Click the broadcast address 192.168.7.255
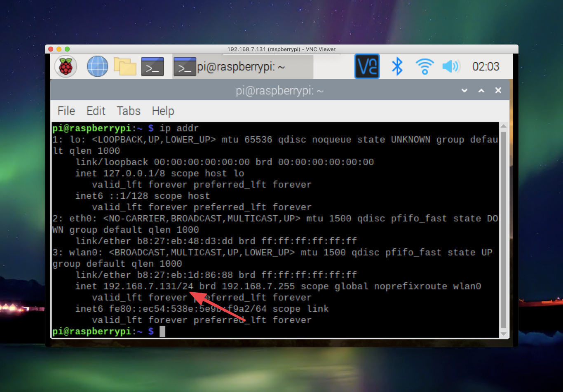This screenshot has height=392, width=563. (x=258, y=286)
